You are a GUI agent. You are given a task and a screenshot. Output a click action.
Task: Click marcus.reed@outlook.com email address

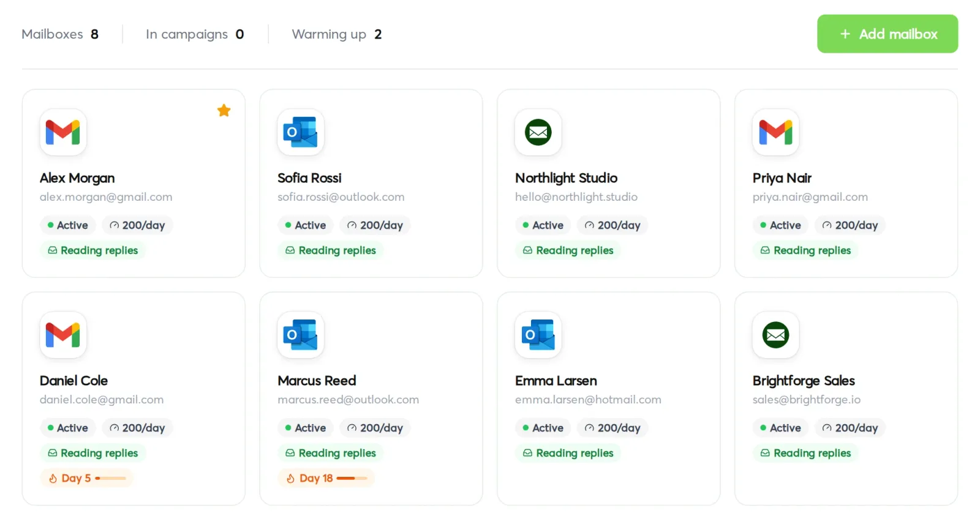click(x=349, y=400)
